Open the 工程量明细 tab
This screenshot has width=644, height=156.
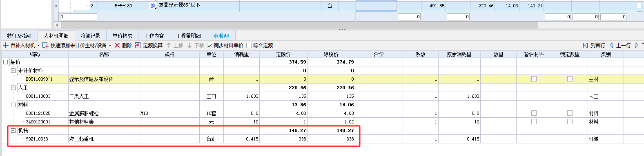(189, 36)
